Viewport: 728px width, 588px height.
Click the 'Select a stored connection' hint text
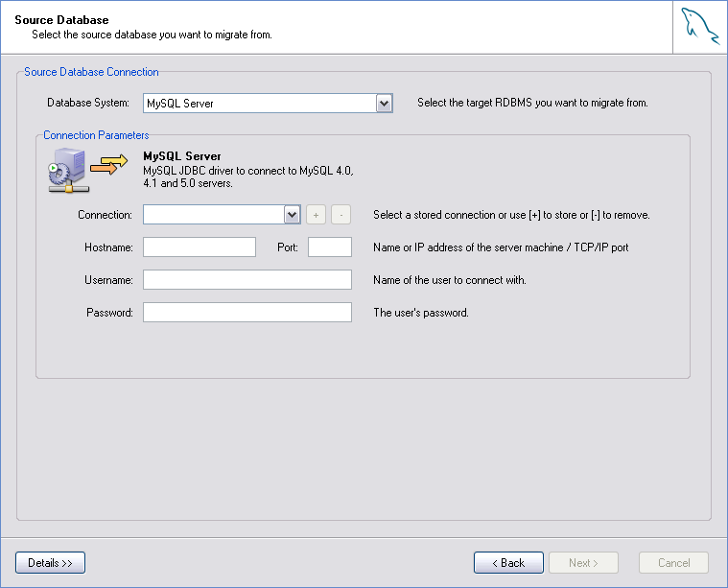[511, 215]
